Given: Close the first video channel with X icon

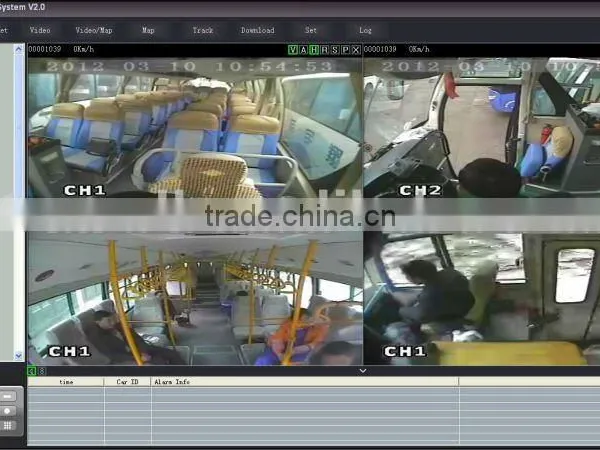Looking at the screenshot, I should [356, 50].
